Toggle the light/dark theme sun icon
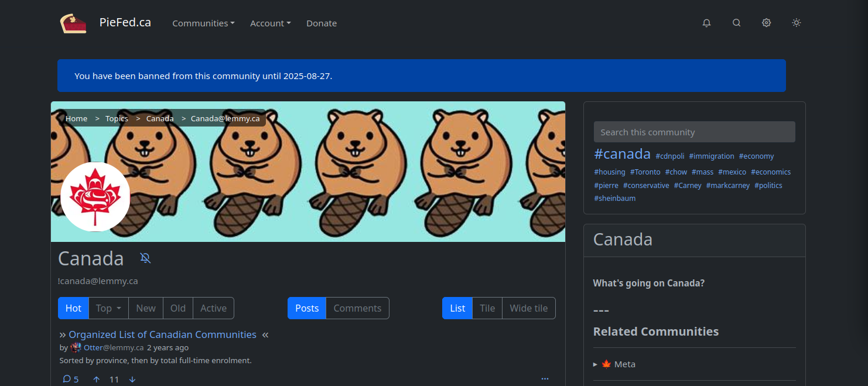Viewport: 868px width, 386px height. point(796,23)
